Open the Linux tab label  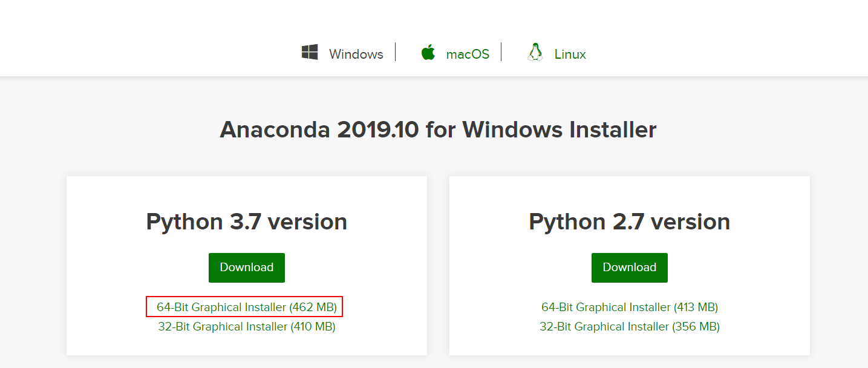pos(570,54)
